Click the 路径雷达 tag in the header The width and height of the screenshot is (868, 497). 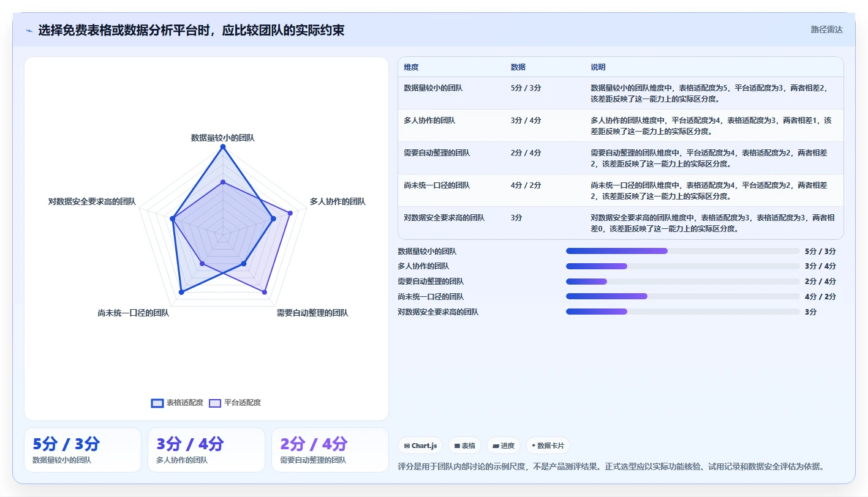826,29
